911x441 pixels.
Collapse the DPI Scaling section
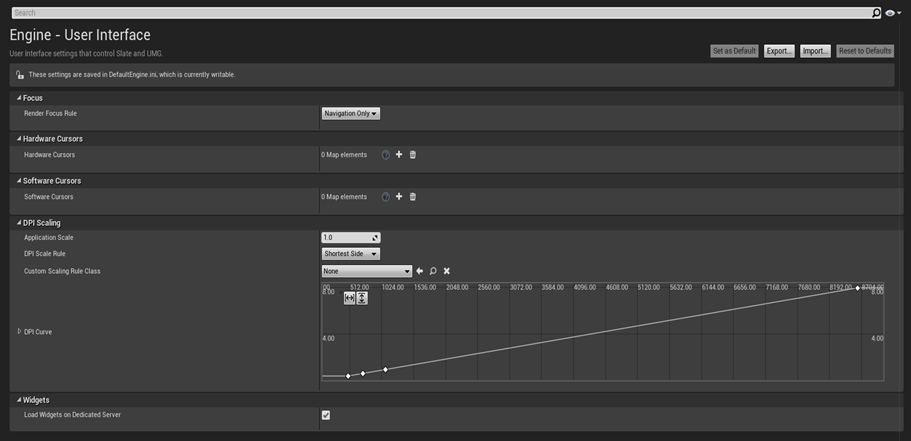pos(19,223)
